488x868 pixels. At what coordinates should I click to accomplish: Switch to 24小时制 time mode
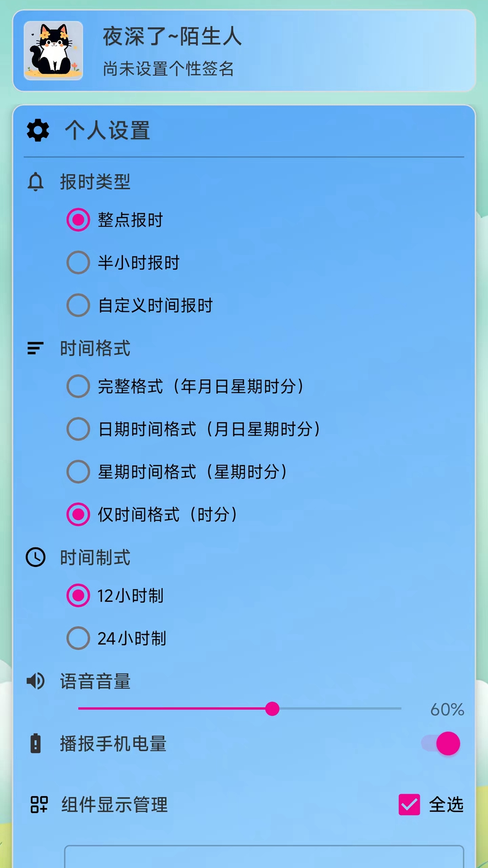(x=78, y=638)
